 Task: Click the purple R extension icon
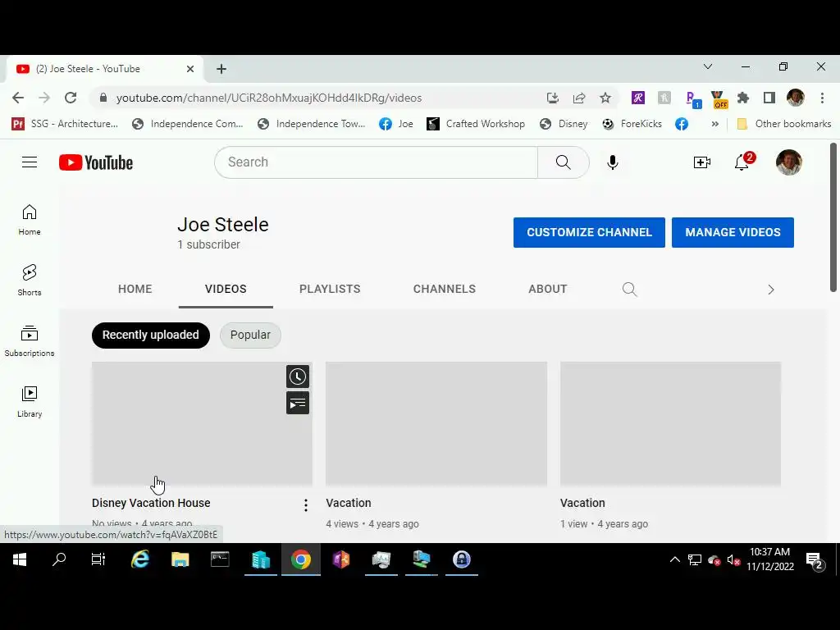637,98
